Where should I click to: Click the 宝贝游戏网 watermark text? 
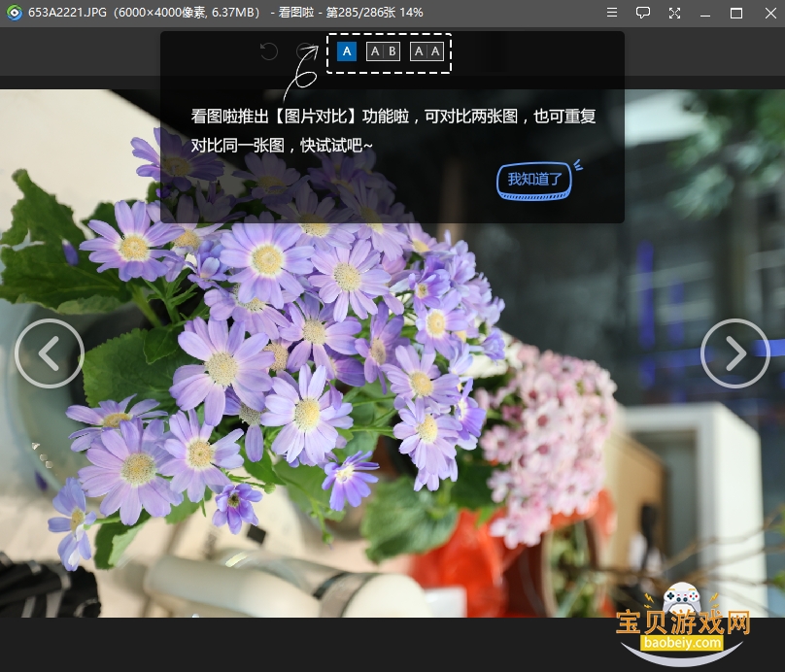pyautogui.click(x=683, y=623)
